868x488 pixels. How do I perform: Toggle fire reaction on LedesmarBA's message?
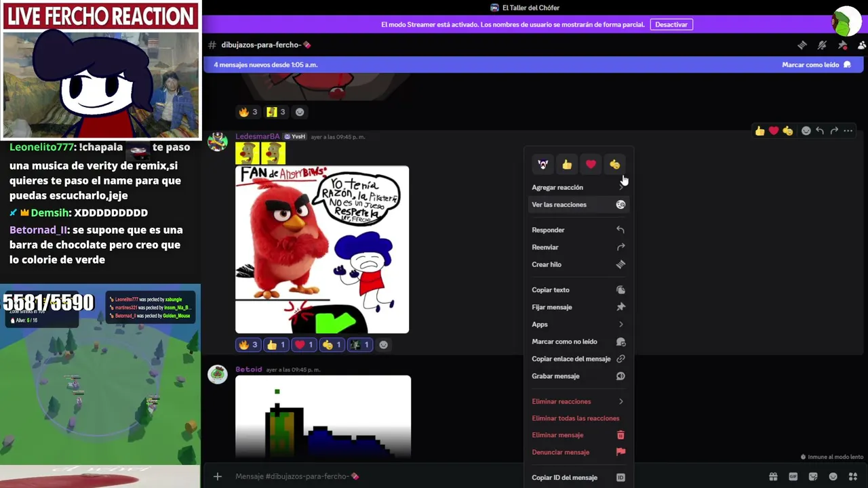(x=248, y=345)
